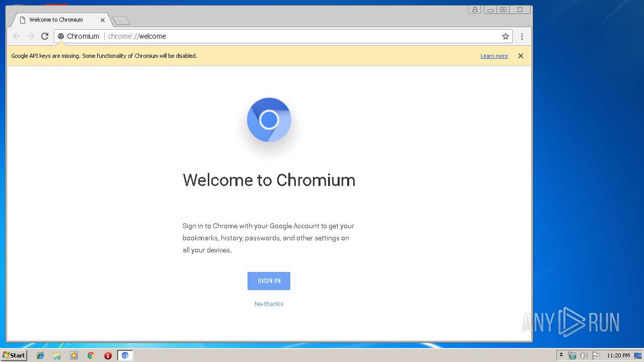
Task: Open the Action Center flag icon
Action: (x=596, y=355)
